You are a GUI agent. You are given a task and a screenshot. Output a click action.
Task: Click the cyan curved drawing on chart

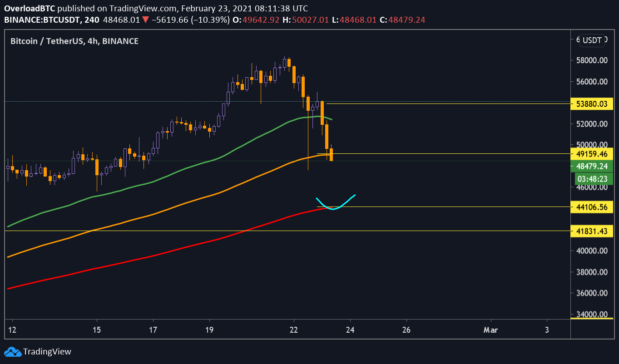(x=336, y=203)
